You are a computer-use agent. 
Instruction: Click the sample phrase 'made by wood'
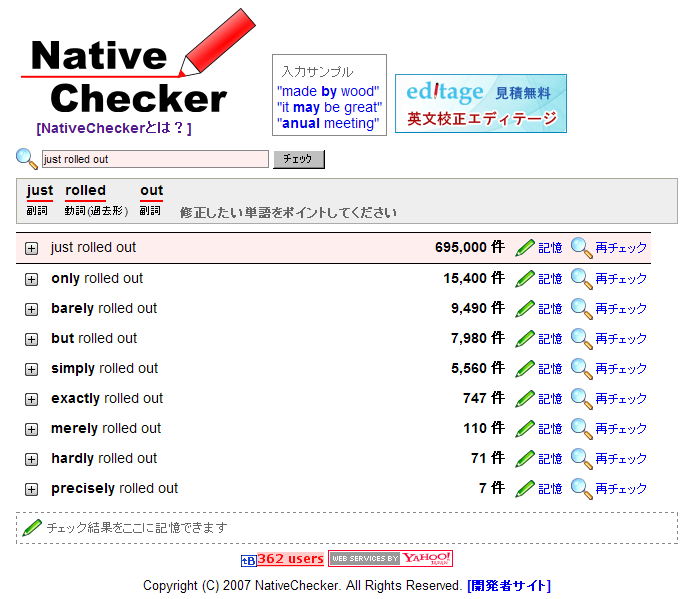(327, 91)
